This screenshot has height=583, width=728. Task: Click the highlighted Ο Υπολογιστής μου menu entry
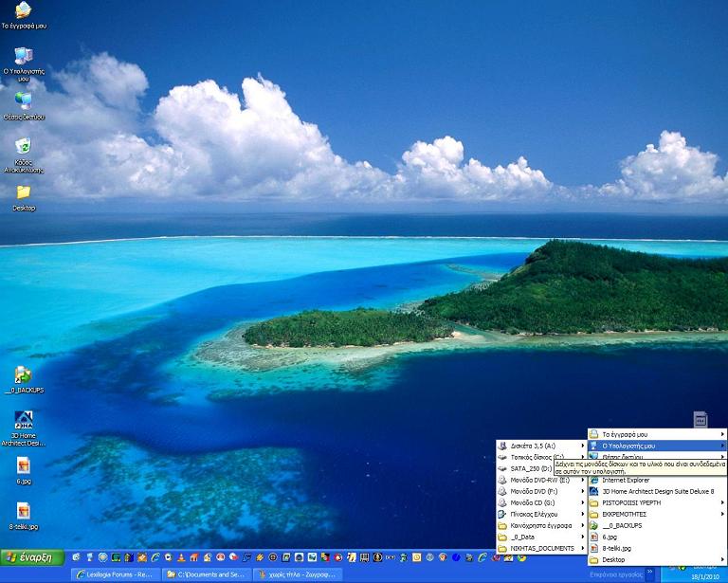click(658, 446)
